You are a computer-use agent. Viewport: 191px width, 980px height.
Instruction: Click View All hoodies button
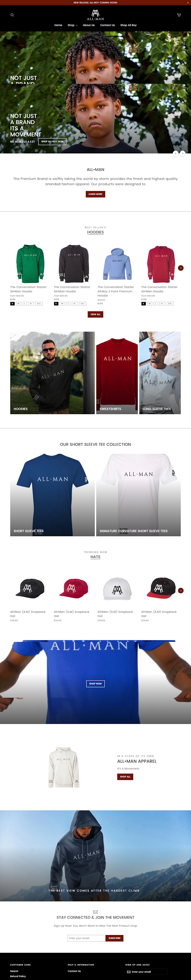(x=95, y=314)
